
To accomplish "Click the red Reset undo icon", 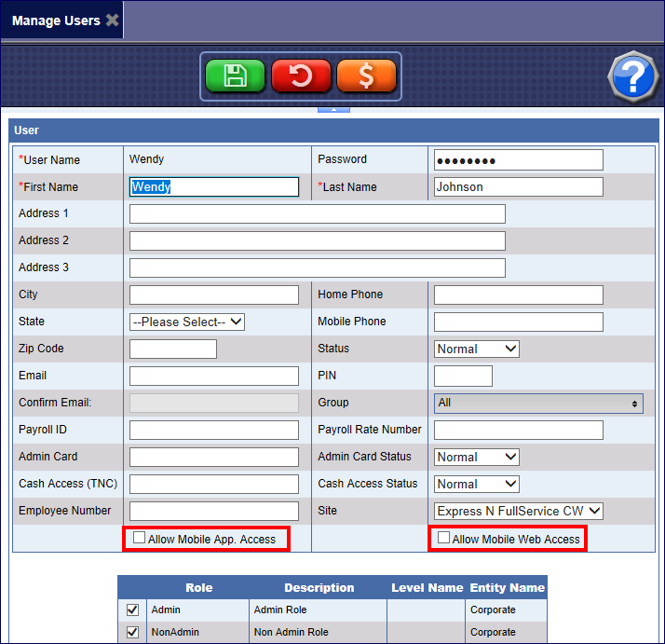I will click(x=301, y=76).
